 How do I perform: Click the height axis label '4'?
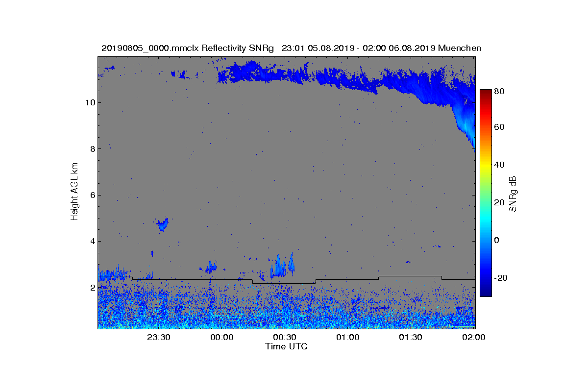pyautogui.click(x=92, y=241)
